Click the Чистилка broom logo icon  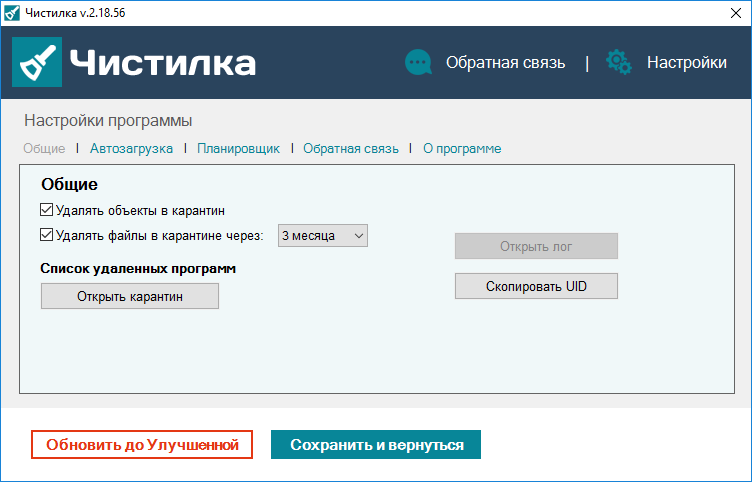click(37, 62)
